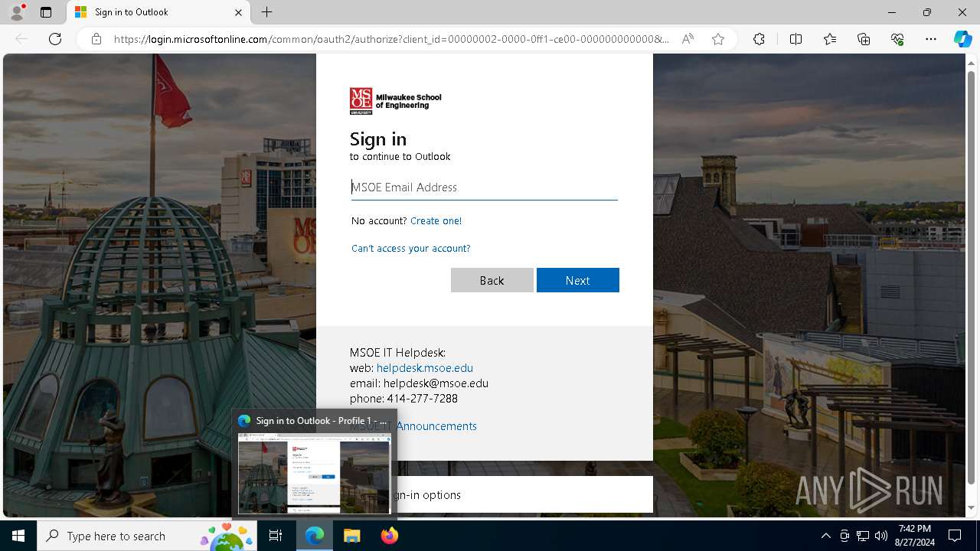Click helpdesk@msoe.edu email text
The image size is (980, 551).
coord(436,383)
